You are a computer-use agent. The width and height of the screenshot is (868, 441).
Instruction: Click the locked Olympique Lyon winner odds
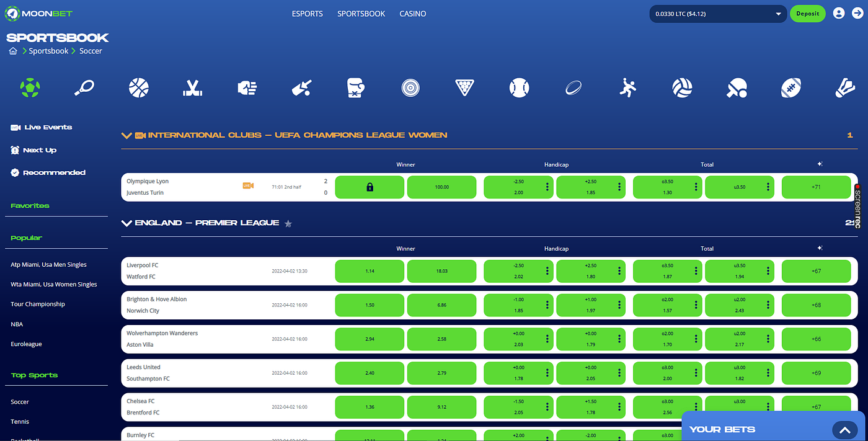[x=370, y=187]
